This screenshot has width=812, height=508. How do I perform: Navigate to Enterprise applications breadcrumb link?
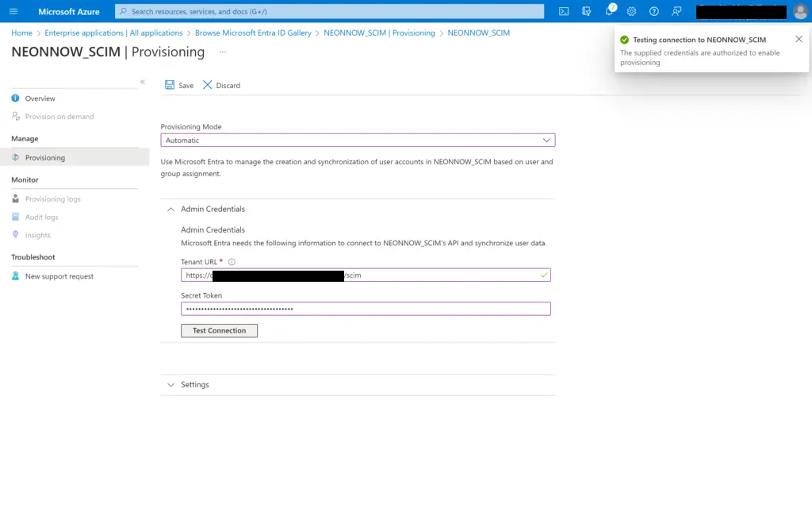tap(86, 33)
